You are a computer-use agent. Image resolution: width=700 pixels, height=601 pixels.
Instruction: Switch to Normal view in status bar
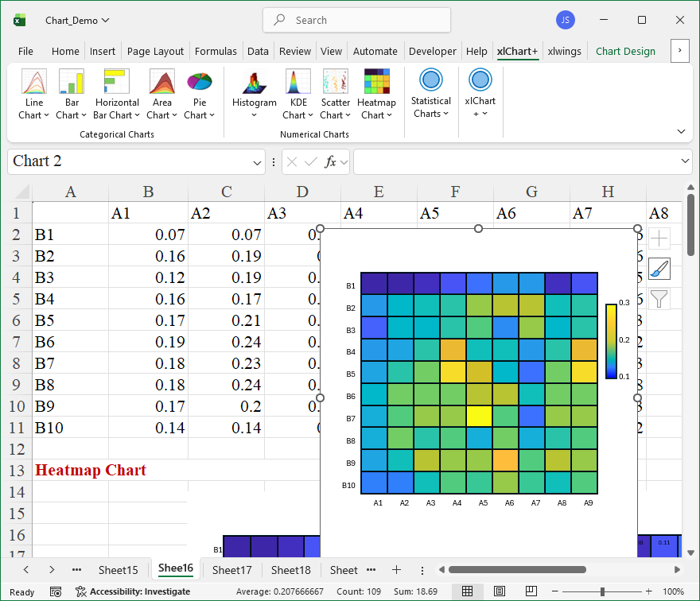(x=468, y=591)
